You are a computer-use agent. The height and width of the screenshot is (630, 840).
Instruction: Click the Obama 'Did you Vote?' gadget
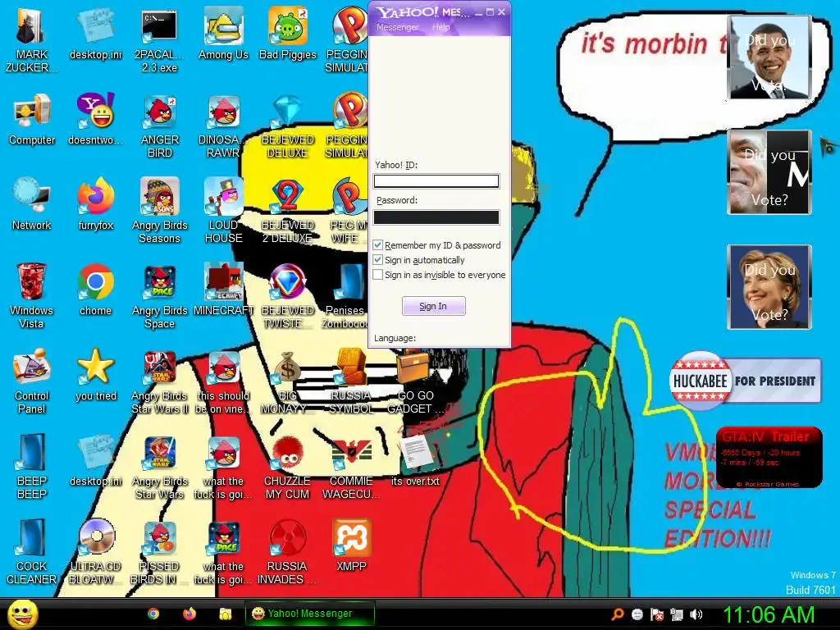coord(769,57)
